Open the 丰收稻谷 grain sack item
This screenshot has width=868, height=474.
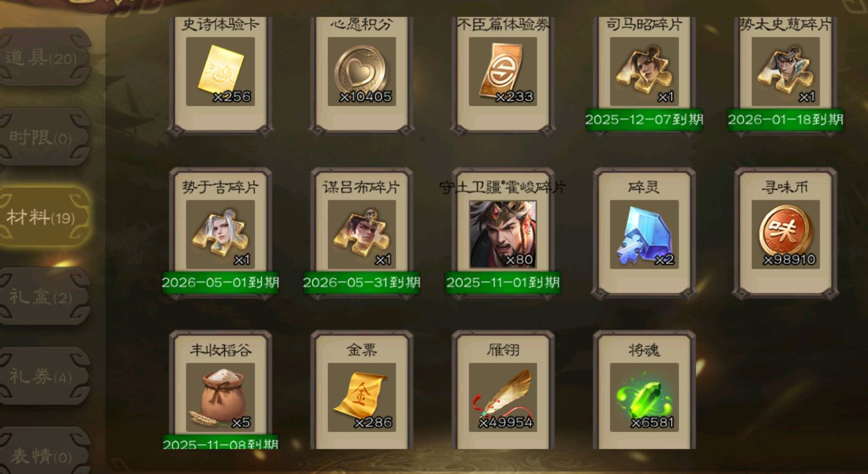click(220, 398)
